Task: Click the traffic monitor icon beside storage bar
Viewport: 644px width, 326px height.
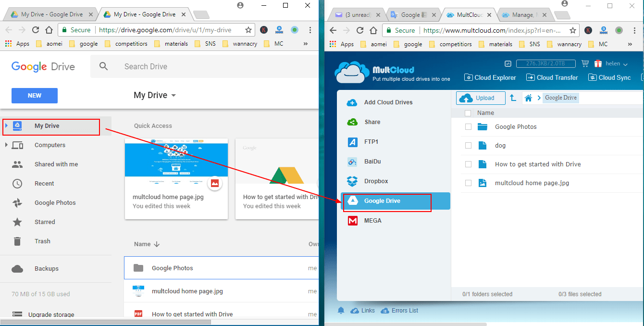Action: [508, 63]
